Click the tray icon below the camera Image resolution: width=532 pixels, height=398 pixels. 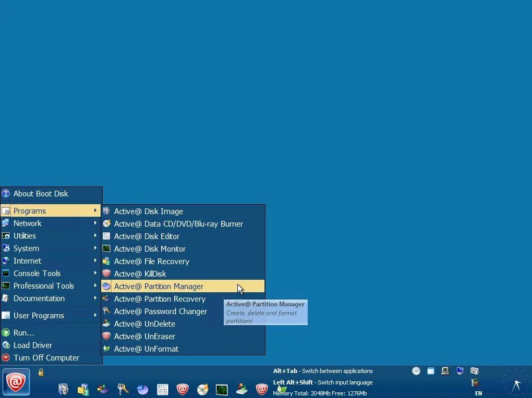(x=475, y=383)
